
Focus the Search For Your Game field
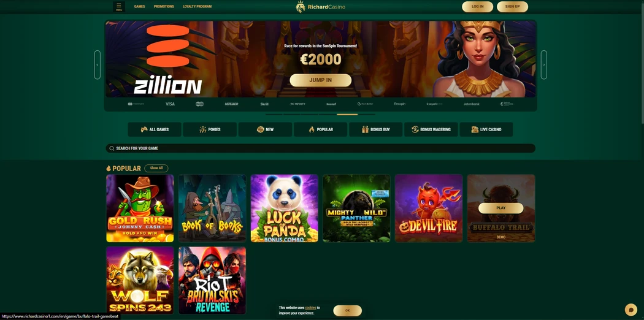(320, 148)
